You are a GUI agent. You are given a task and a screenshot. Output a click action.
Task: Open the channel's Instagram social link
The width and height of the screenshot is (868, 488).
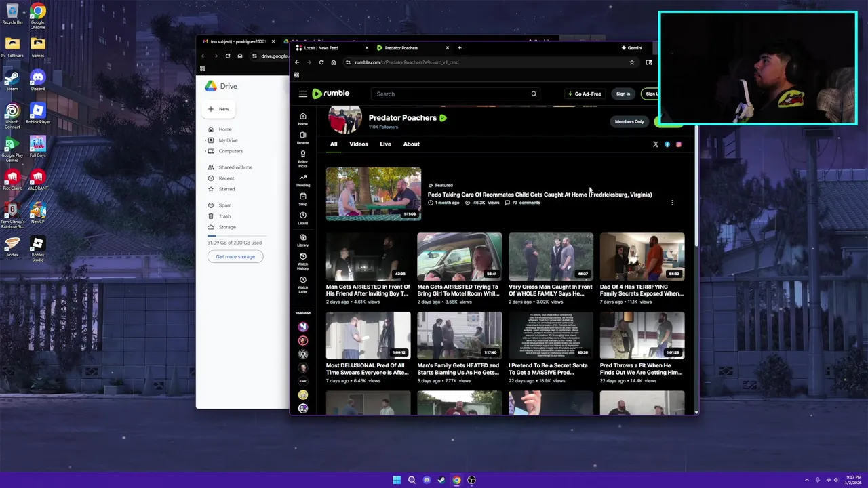679,144
